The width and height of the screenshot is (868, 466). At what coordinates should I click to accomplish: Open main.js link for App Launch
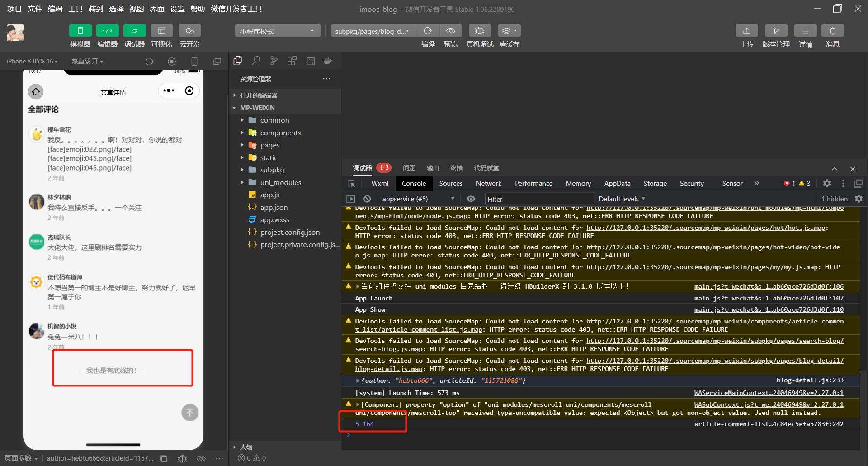769,298
